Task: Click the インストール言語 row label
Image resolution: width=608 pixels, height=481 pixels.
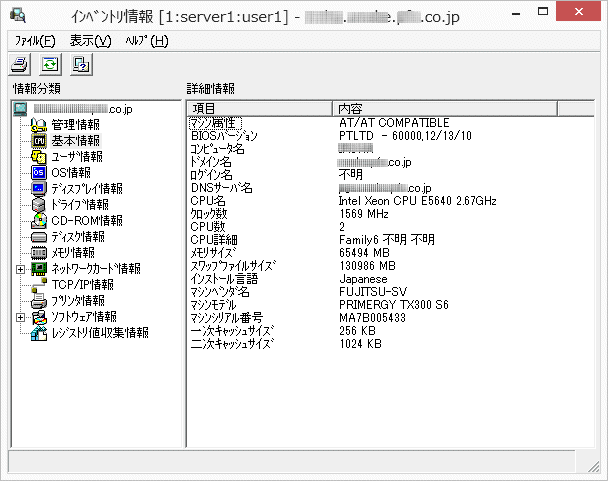Action: (224, 279)
